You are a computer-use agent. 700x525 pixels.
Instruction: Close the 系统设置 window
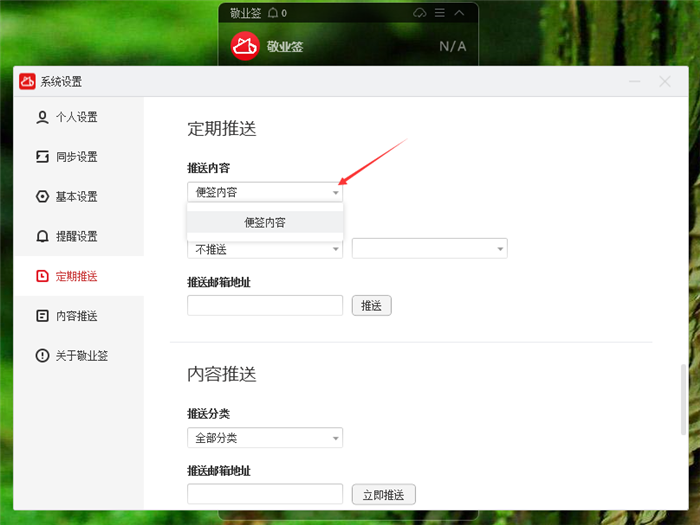tap(665, 81)
